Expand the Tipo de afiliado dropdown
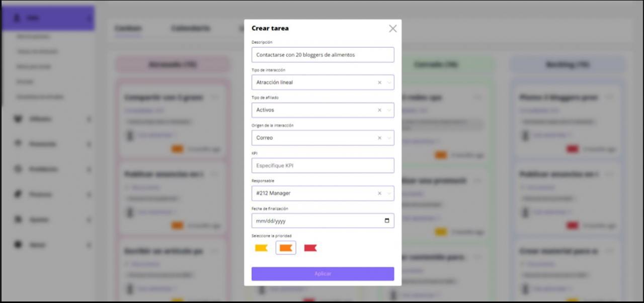Viewport: 644px width, 303px height. [x=389, y=110]
